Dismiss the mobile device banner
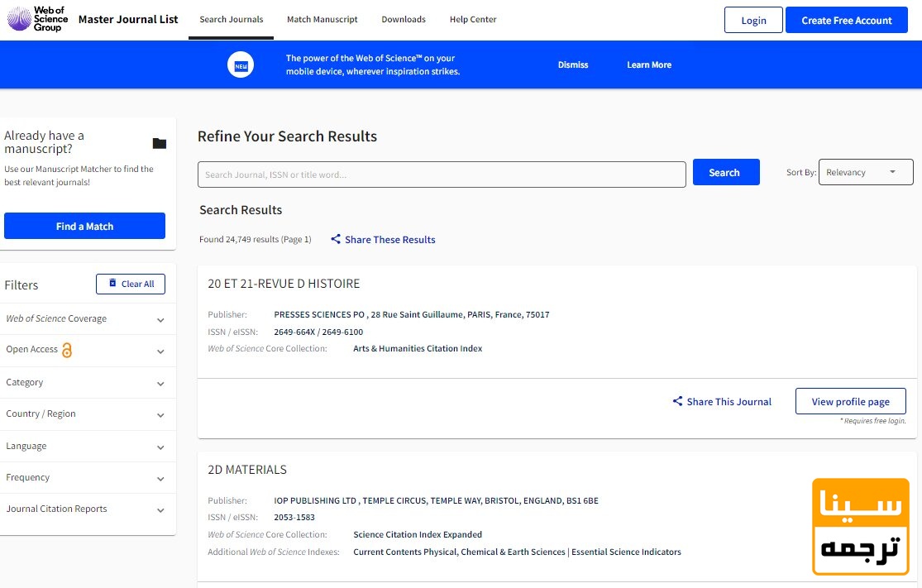922x588 pixels. [573, 65]
